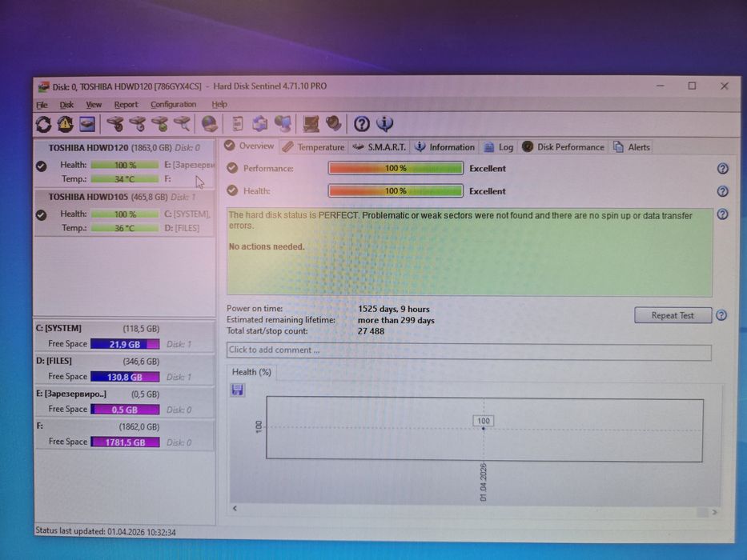The width and height of the screenshot is (747, 560).
Task: Click the 'Click to add comment' field
Action: pyautogui.click(x=469, y=351)
